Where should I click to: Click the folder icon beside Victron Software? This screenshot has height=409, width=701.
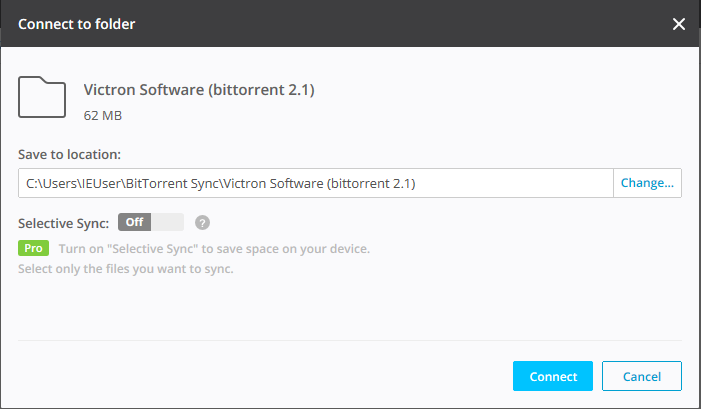(x=42, y=99)
